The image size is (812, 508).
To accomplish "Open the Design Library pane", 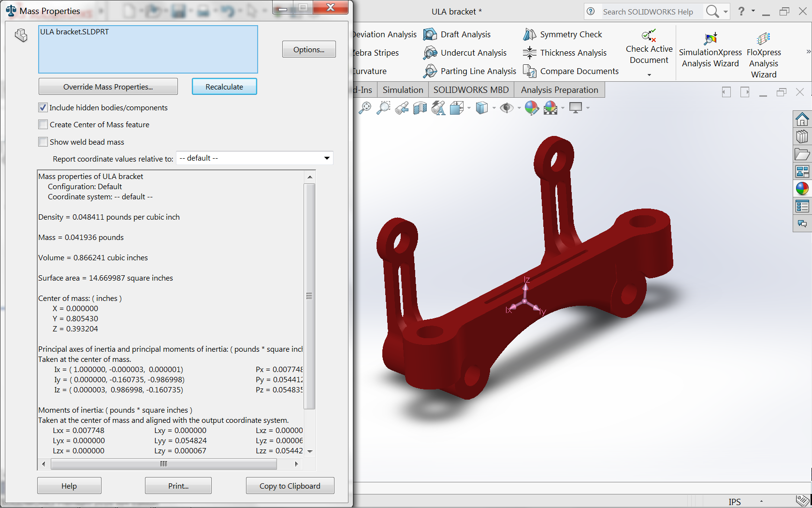I will coord(802,136).
